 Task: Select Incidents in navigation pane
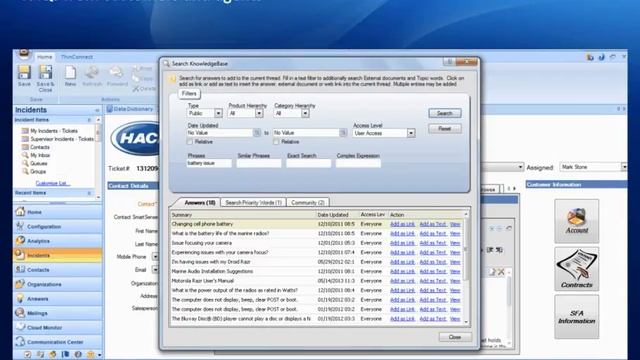pyautogui.click(x=58, y=255)
